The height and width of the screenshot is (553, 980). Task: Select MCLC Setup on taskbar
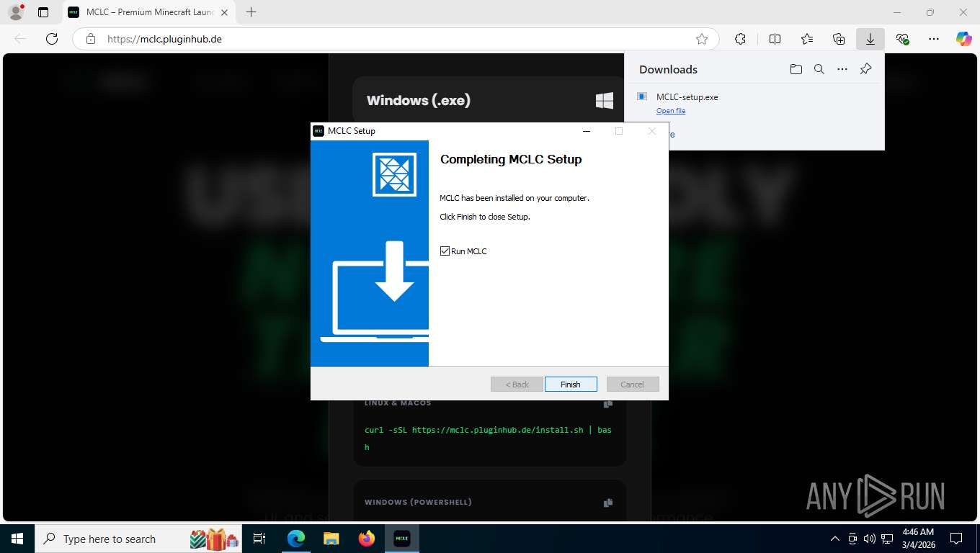(402, 539)
